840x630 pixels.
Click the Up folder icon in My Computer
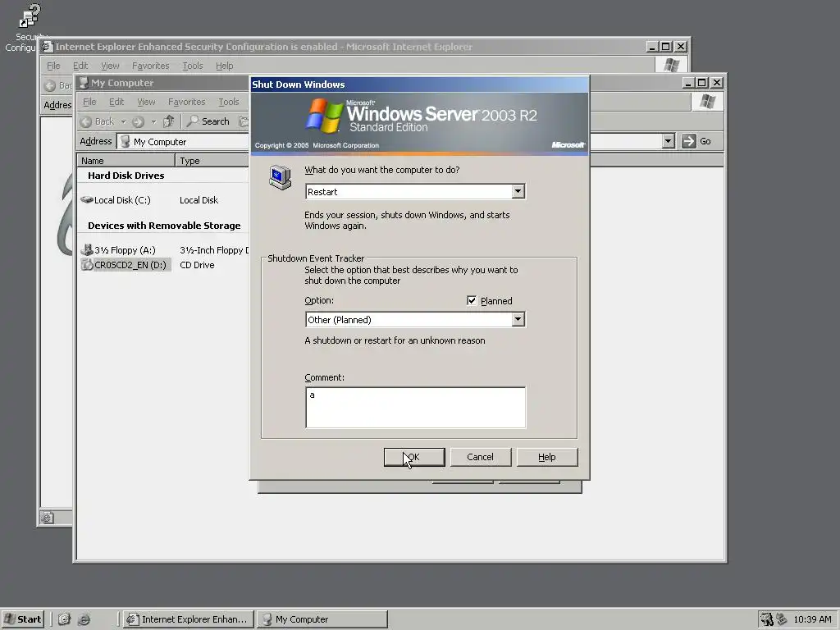tap(169, 121)
